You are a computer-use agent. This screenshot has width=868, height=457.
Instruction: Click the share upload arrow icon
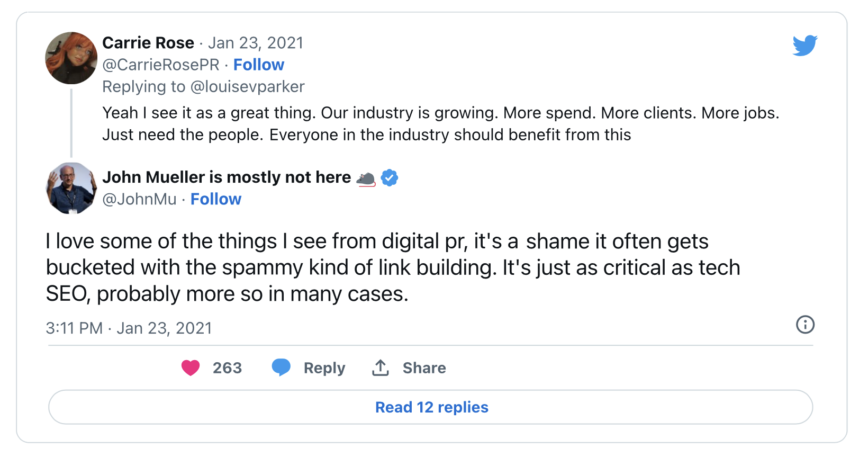pyautogui.click(x=380, y=368)
